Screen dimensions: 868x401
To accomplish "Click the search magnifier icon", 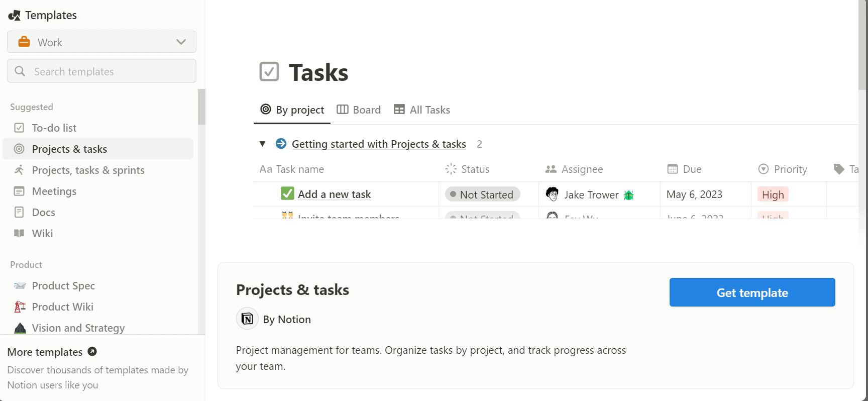I will pos(20,71).
